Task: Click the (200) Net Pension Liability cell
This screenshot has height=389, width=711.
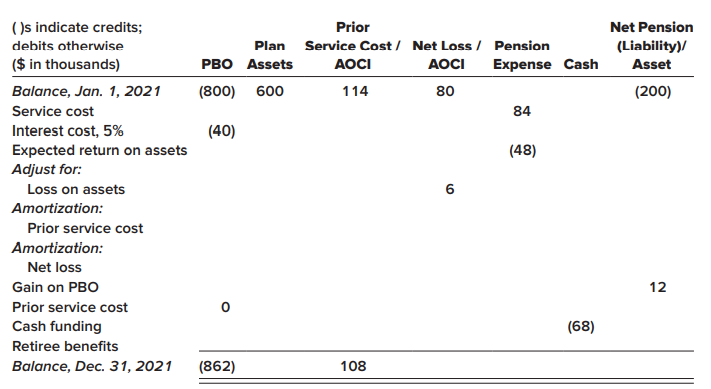Action: (653, 92)
